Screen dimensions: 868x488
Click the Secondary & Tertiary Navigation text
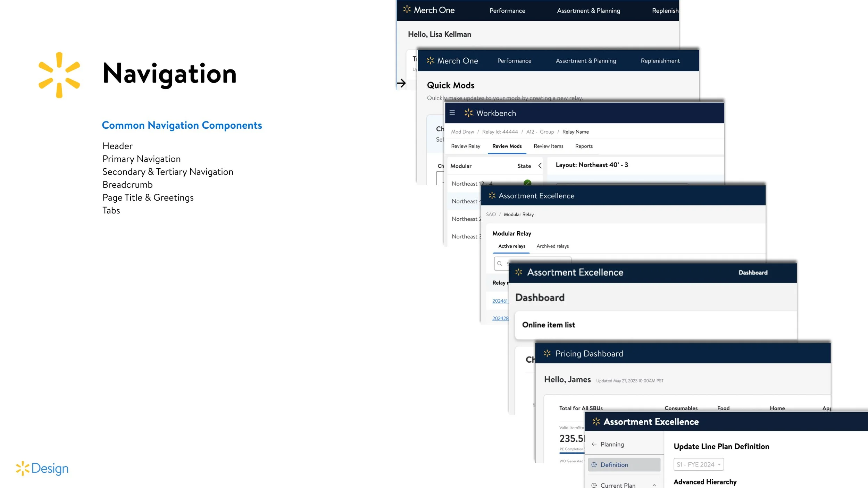click(x=168, y=172)
